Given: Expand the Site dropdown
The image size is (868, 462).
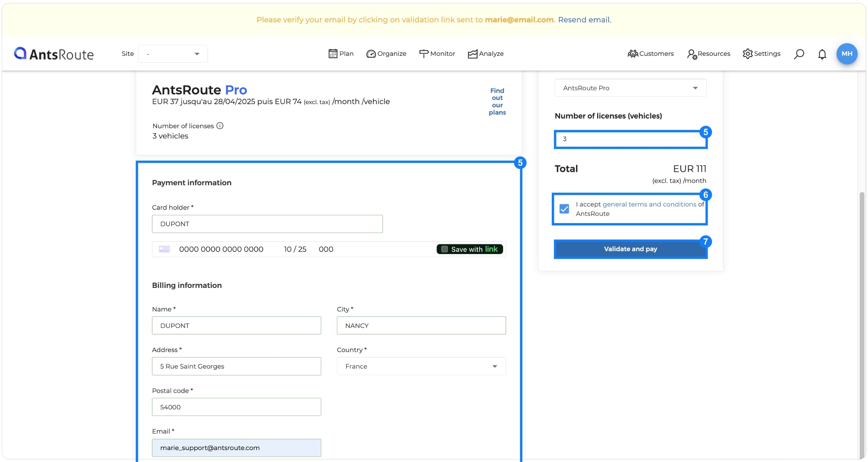Looking at the screenshot, I should click(x=173, y=54).
